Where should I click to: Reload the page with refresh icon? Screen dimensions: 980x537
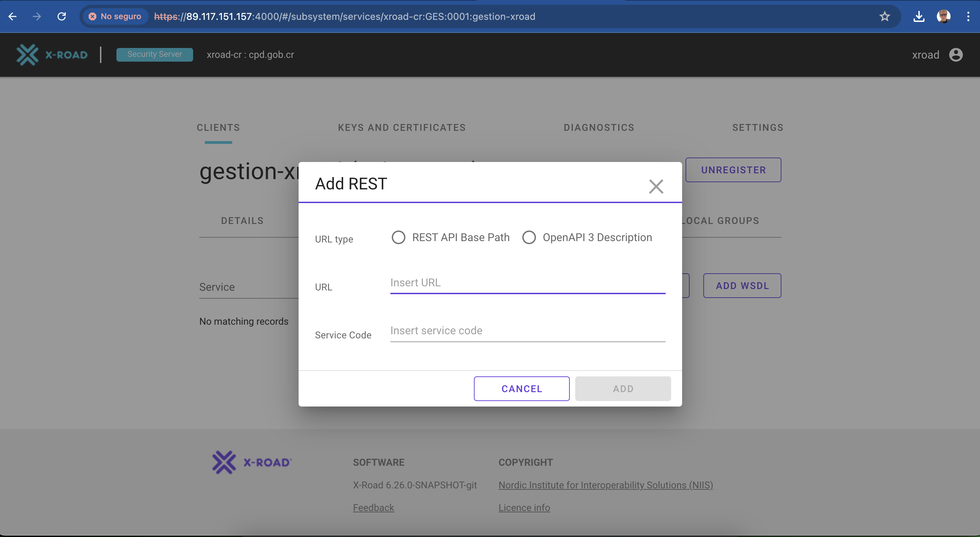tap(62, 16)
